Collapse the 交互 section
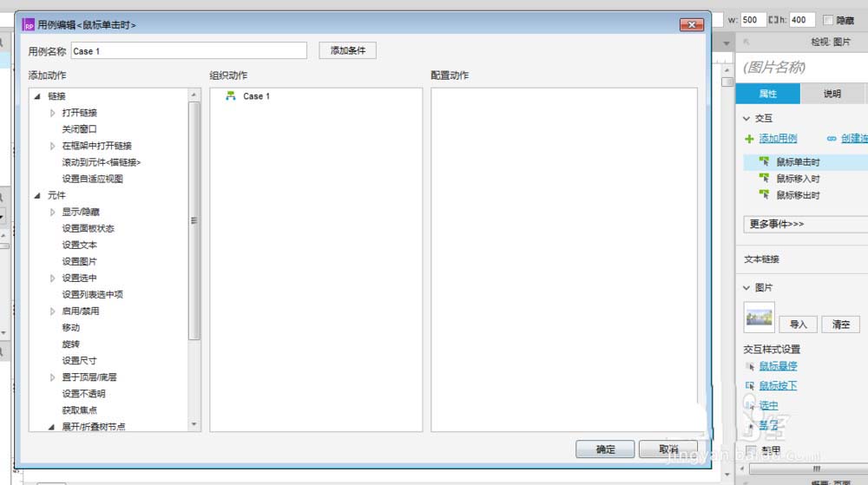This screenshot has height=485, width=868. coord(746,118)
